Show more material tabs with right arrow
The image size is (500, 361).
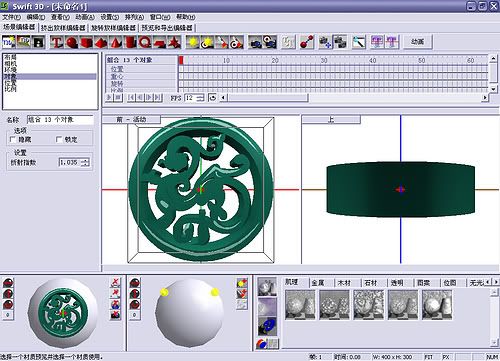[x=495, y=282]
